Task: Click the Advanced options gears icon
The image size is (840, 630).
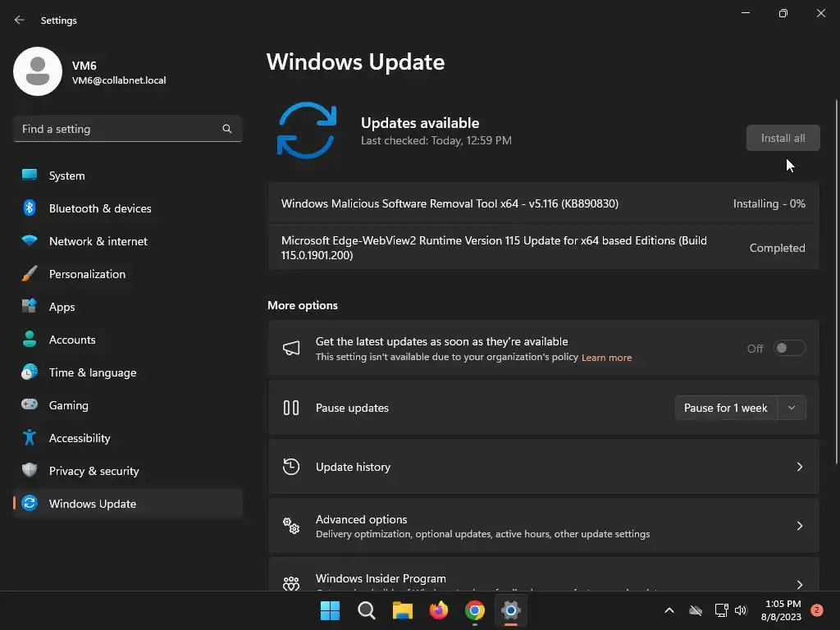Action: pos(291,526)
